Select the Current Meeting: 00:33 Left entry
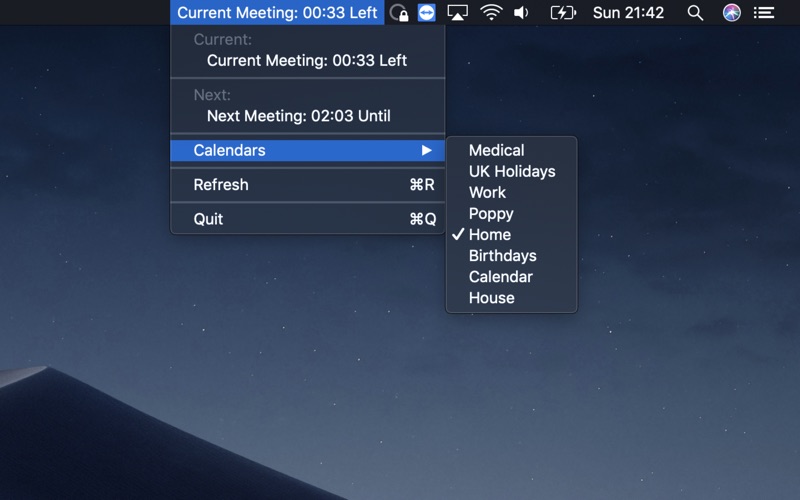Screen dimensions: 800x500 pos(308,60)
